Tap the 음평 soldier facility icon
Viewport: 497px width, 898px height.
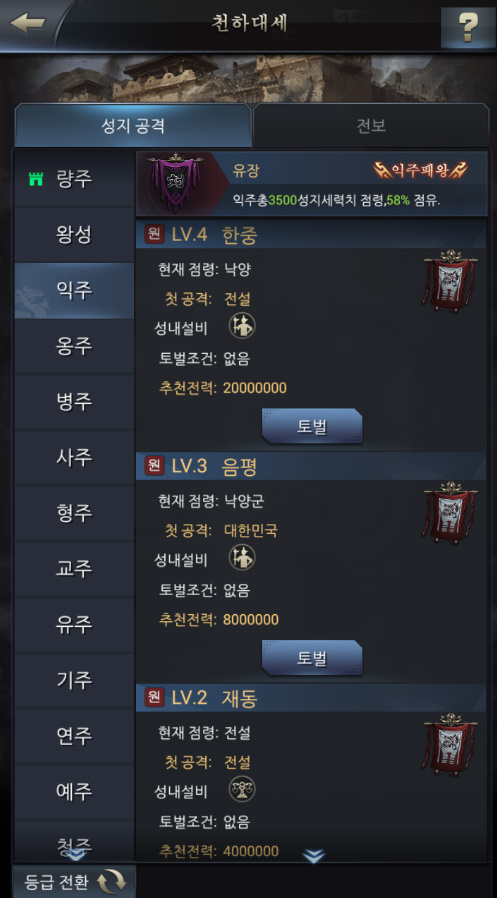pyautogui.click(x=242, y=557)
